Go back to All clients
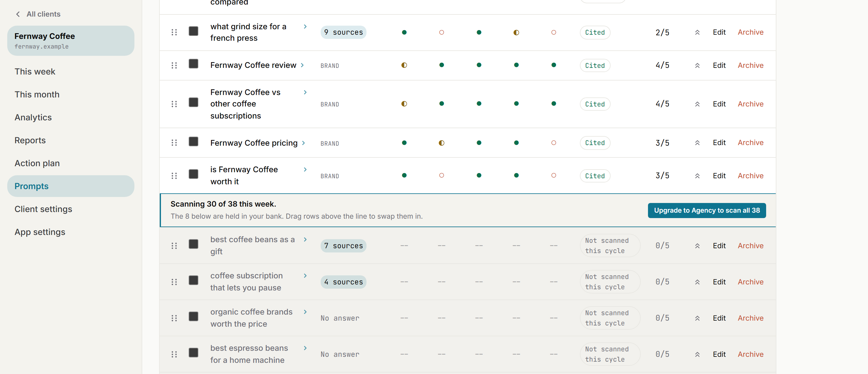This screenshot has height=374, width=868. (38, 14)
